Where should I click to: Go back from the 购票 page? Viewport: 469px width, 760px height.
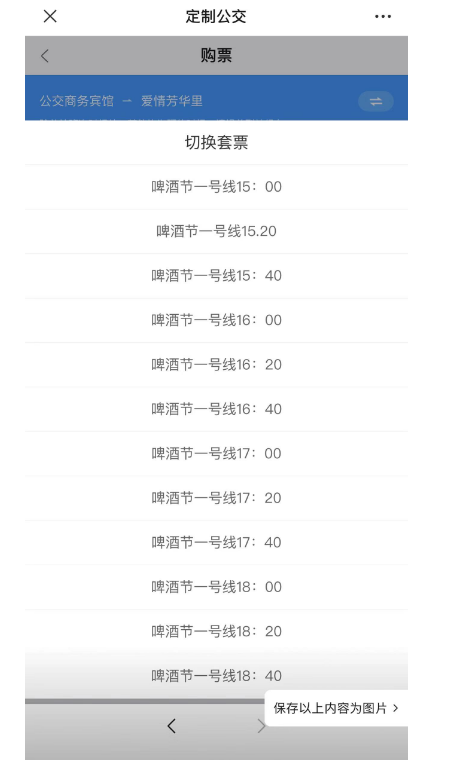click(45, 56)
